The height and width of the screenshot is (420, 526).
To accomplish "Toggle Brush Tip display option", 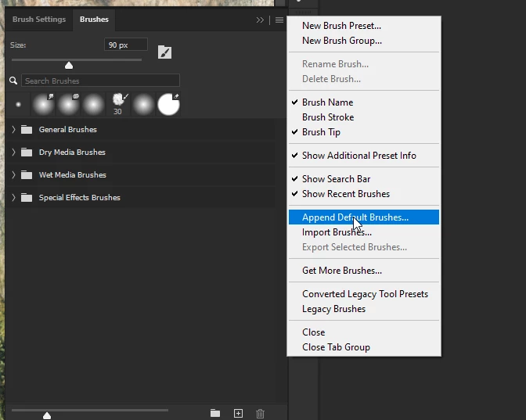I will [x=364, y=132].
